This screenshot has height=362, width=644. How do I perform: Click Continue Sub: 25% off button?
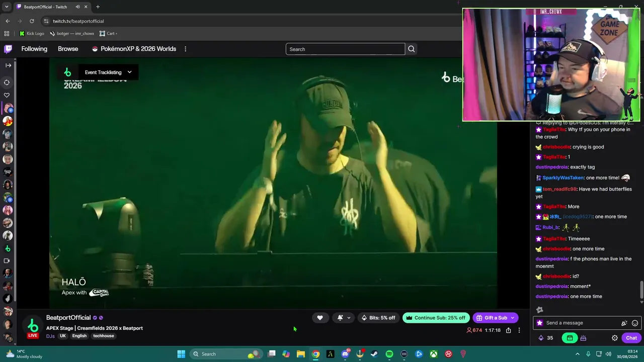pos(436,318)
